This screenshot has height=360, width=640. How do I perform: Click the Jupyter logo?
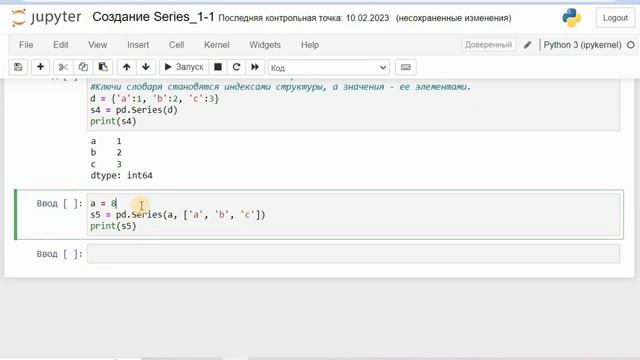tap(46, 18)
